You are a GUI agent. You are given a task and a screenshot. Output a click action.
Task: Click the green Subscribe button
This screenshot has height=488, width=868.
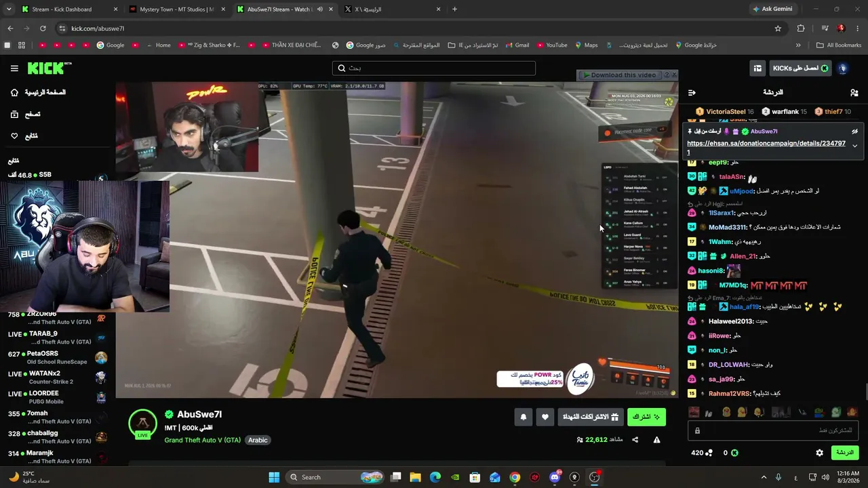tap(646, 417)
